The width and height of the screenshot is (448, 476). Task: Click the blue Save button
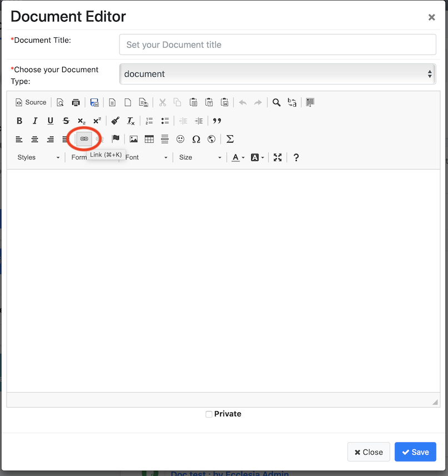pyautogui.click(x=416, y=452)
